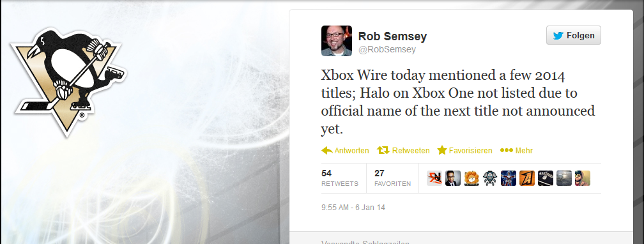The width and height of the screenshot is (644, 244).
Task: Open the Rob Semsey profile name link
Action: pos(392,36)
